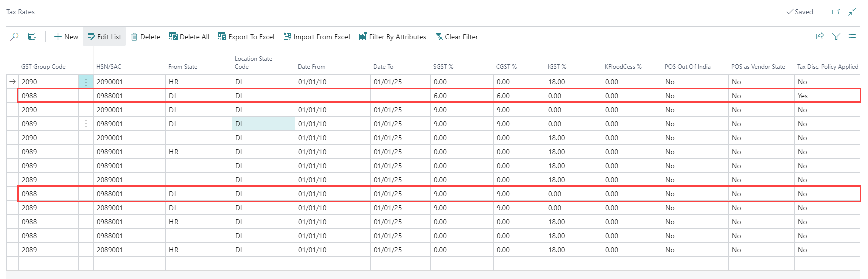The height and width of the screenshot is (279, 868).
Task: Click the search magnifier icon
Action: [x=15, y=37]
